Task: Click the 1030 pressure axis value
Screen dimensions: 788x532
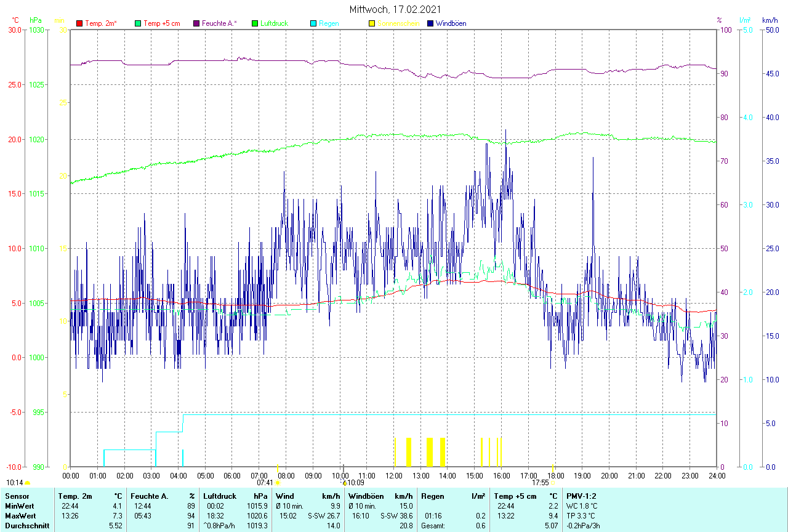Action: 37,30
